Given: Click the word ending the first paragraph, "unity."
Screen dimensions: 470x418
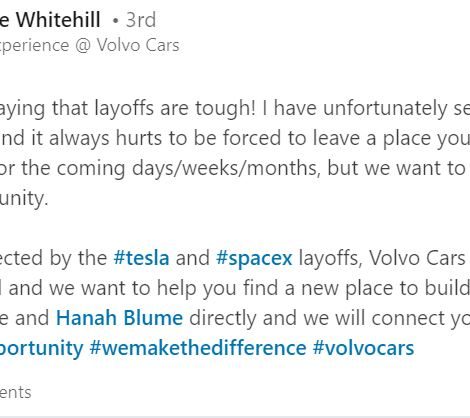Looking at the screenshot, I should tap(24, 198).
